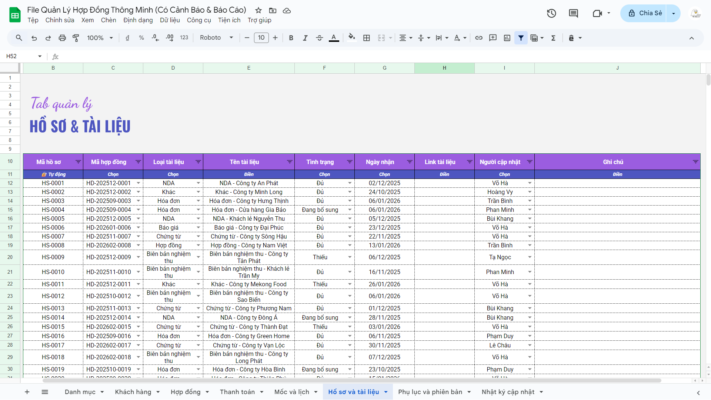Open the Tình trạng dropdown for HS-0001

350,184
